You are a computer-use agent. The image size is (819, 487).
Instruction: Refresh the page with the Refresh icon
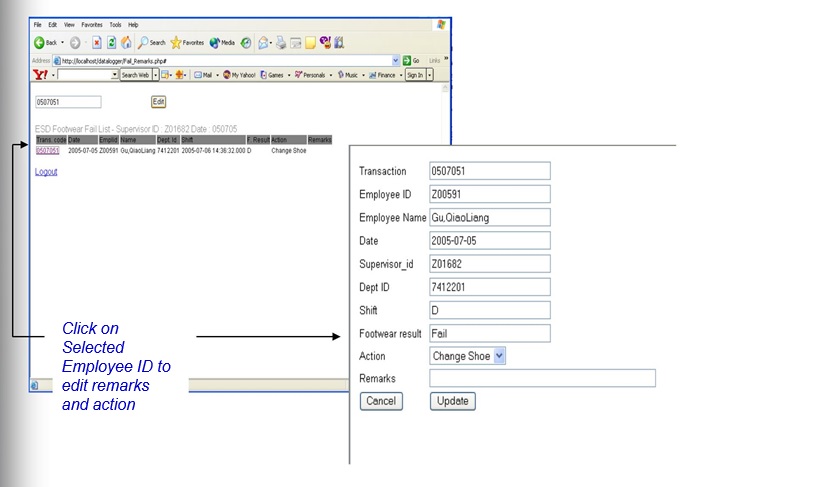pyautogui.click(x=111, y=43)
